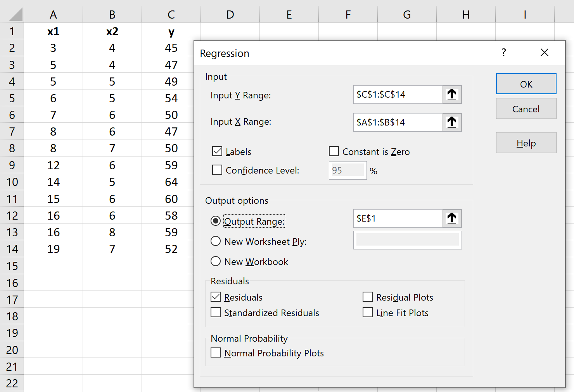This screenshot has height=392, width=574.
Task: Select row 20 header
Action: coord(12,350)
